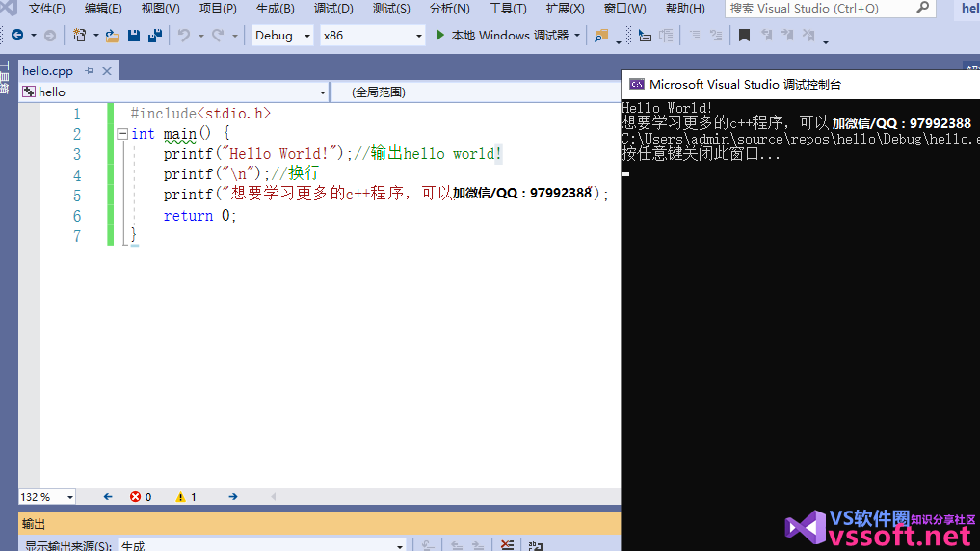Open the 文件(F) menu
Screen dimensions: 980x551
[47, 8]
